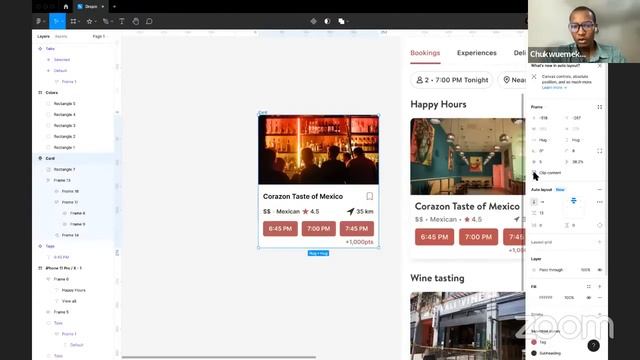Screen dimensions: 640x360
Task: Click the independent corners icon
Action: tap(600, 151)
